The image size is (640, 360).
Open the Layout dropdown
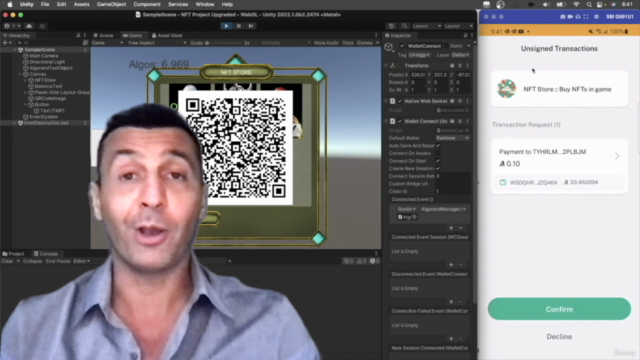coord(458,26)
